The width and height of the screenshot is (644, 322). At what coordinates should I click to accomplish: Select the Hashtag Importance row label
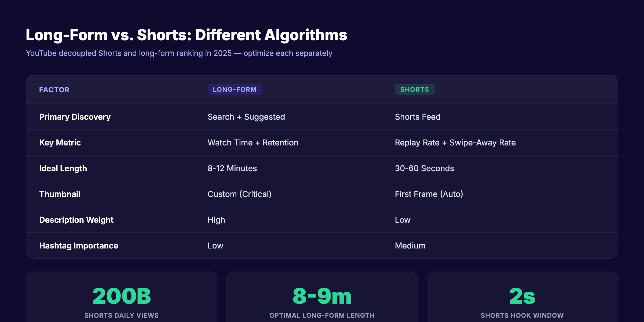78,246
